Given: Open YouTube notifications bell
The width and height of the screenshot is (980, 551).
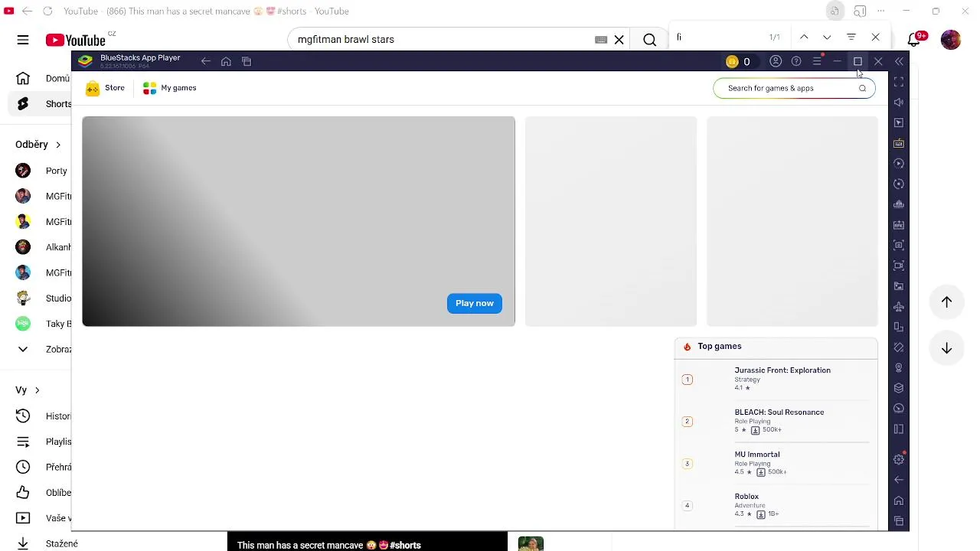Looking at the screenshot, I should click(913, 40).
